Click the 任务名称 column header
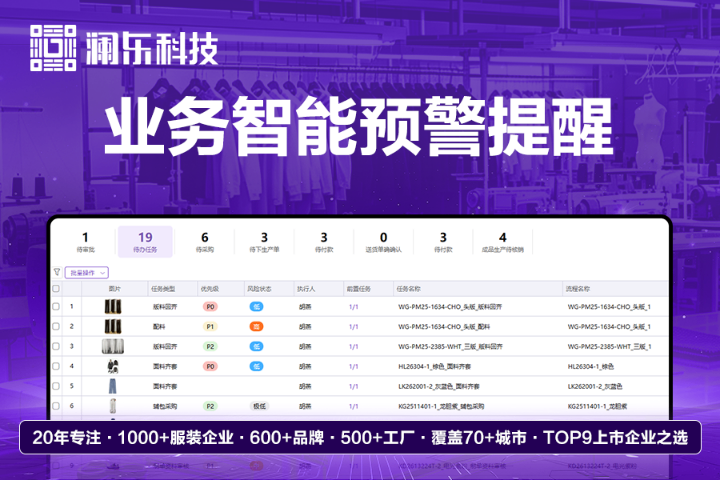Viewport: 720px width, 480px height. [408, 289]
